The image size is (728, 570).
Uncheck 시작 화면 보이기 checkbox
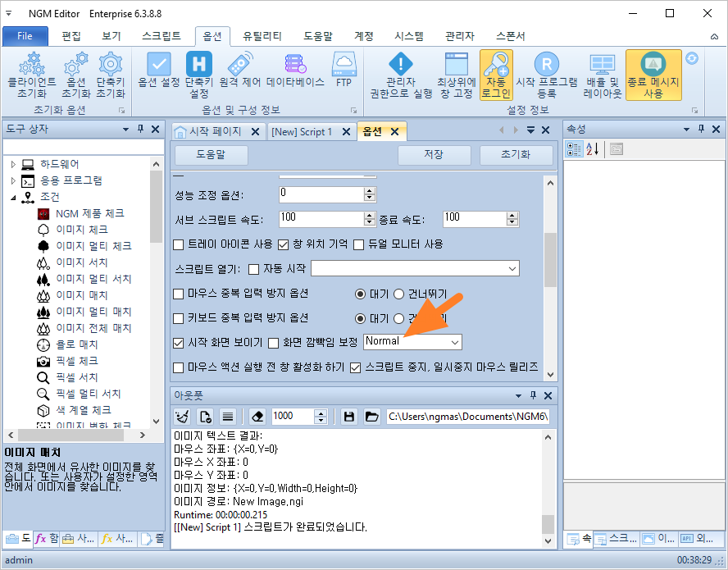[x=178, y=344]
